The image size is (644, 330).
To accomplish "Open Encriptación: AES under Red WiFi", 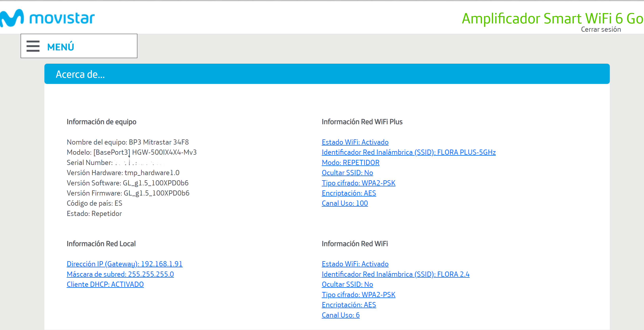I will click(x=349, y=305).
